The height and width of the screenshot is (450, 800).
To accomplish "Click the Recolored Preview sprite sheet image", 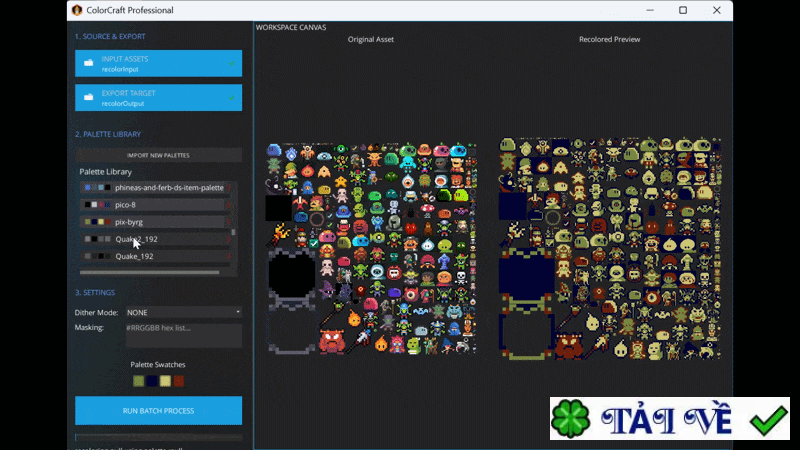I will [x=610, y=248].
